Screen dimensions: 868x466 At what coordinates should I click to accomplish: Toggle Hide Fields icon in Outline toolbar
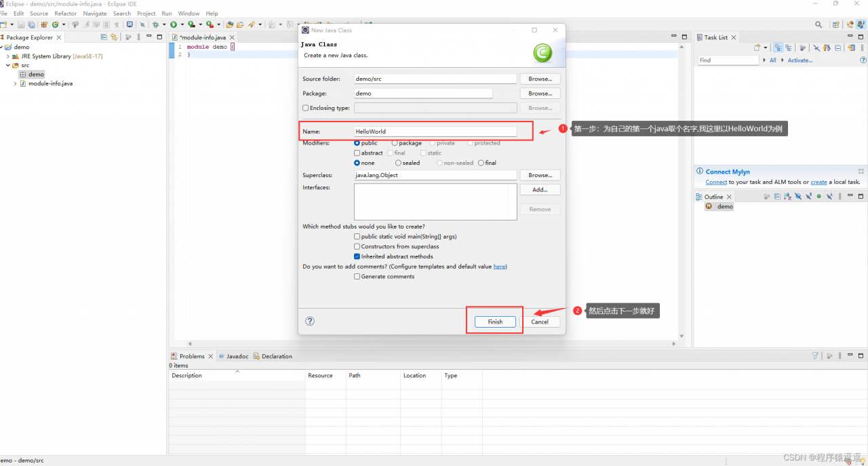pyautogui.click(x=798, y=197)
